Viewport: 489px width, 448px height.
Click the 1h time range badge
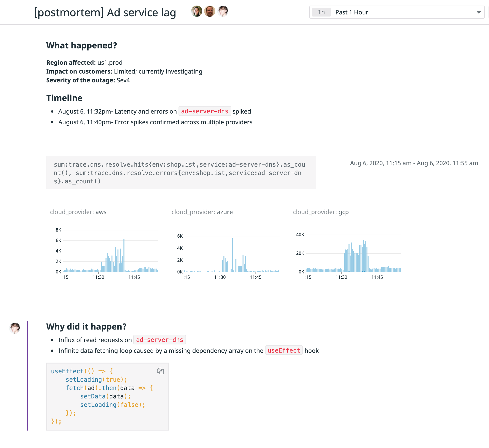(x=321, y=12)
